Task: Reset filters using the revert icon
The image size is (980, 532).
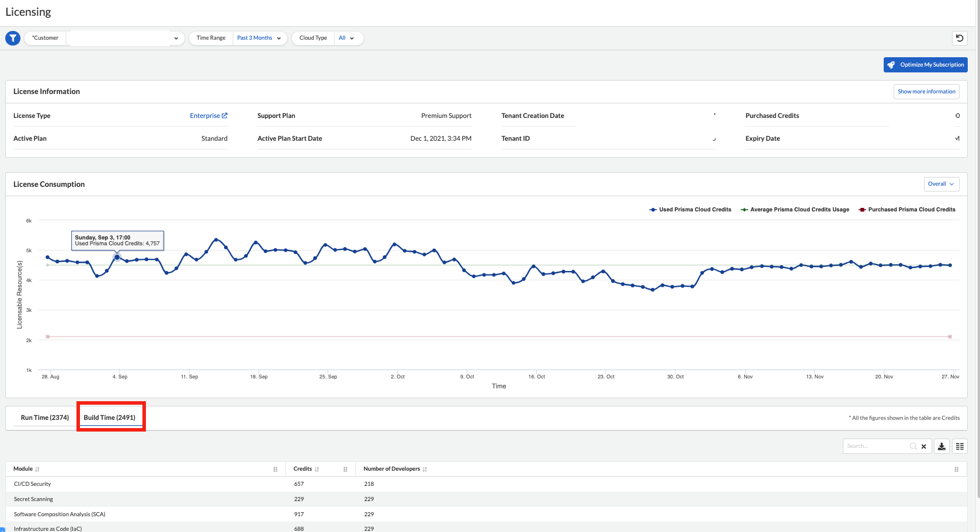Action: point(960,38)
